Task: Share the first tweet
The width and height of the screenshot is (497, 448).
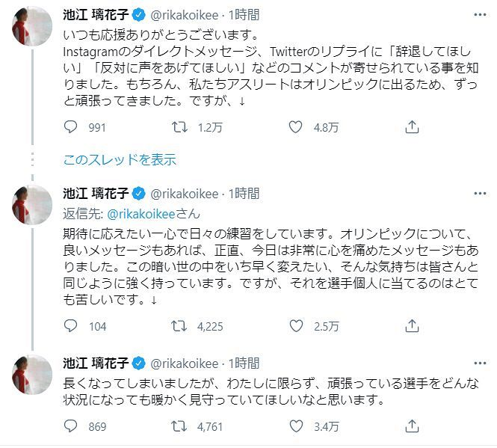Action: [x=411, y=128]
